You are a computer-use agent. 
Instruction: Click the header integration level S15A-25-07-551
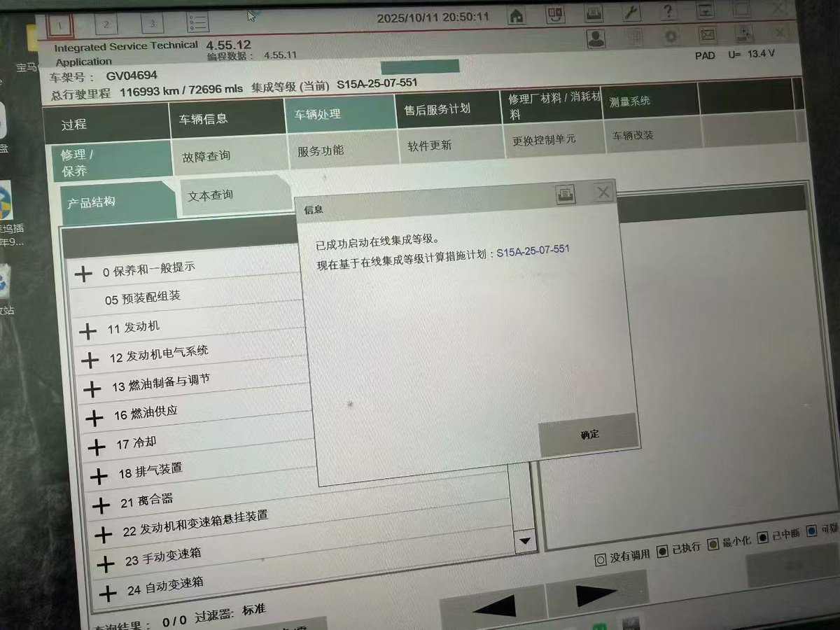pos(377,83)
